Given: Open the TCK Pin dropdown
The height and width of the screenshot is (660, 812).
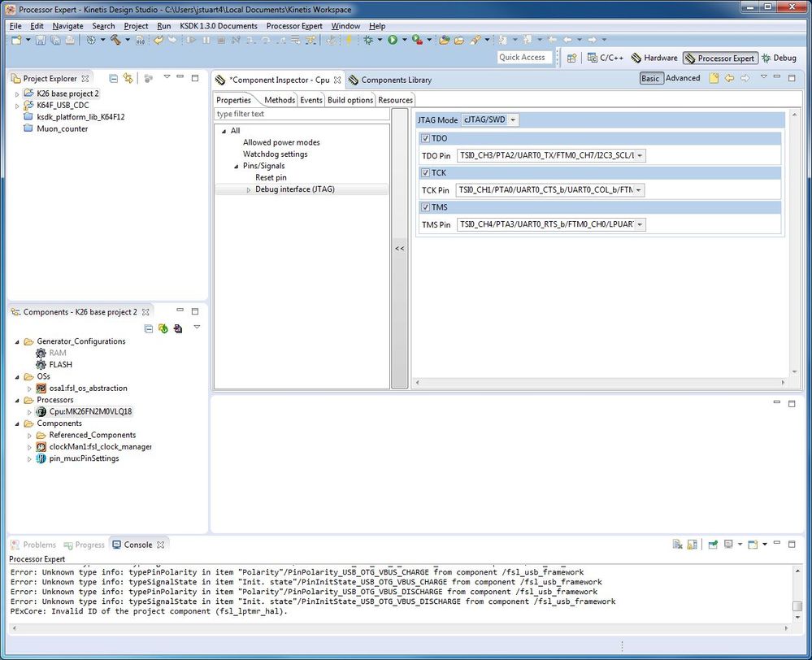Looking at the screenshot, I should tap(639, 190).
